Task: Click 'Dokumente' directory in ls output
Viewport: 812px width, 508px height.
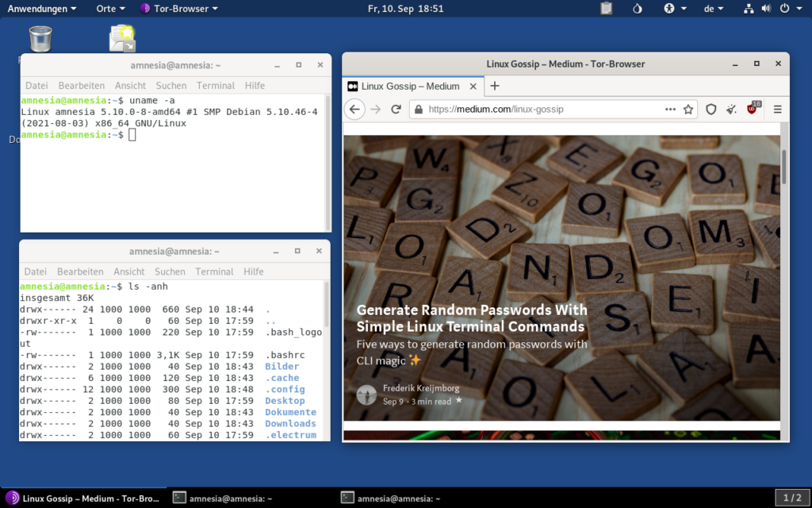Action: 290,412
